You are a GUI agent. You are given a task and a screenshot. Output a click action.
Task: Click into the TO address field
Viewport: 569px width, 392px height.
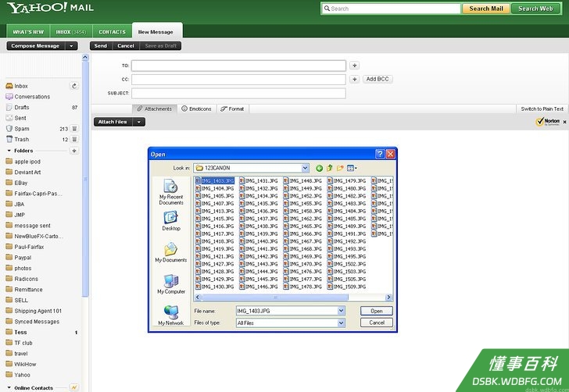[238, 66]
